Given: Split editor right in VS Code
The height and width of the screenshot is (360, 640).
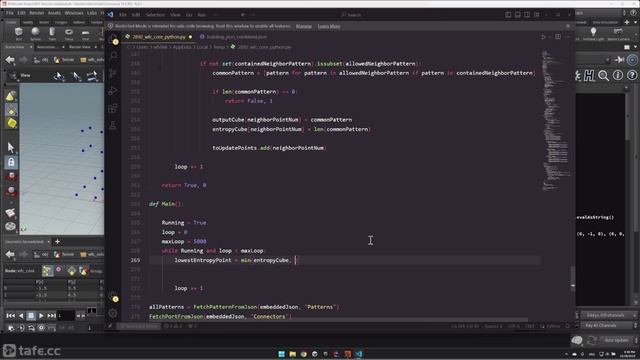Looking at the screenshot, I should tap(558, 37).
